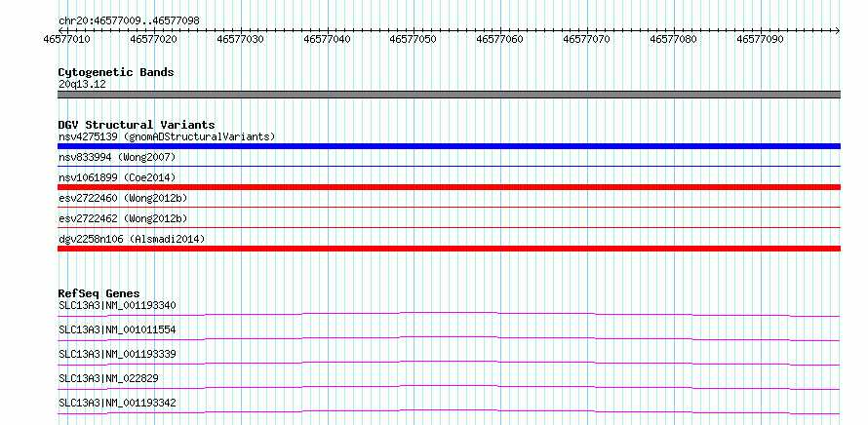The width and height of the screenshot is (868, 425).
Task: Click ruler position 46577090
Action: [760, 39]
